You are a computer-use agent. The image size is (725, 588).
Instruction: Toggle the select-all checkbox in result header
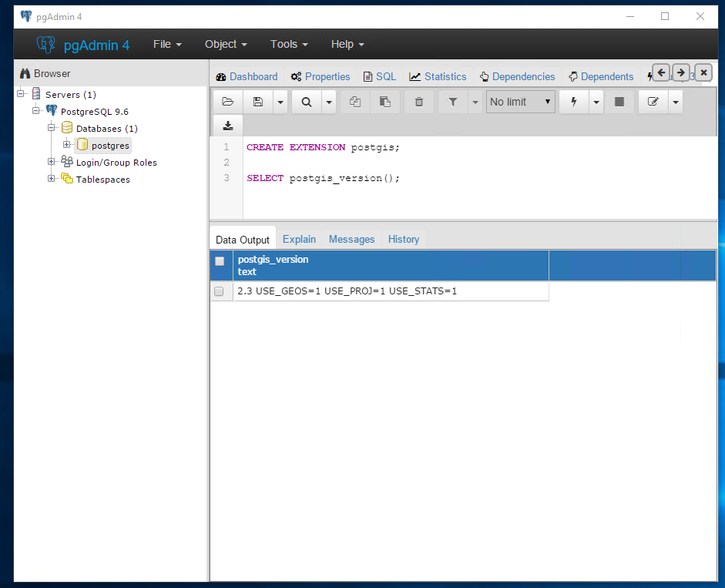pos(220,261)
